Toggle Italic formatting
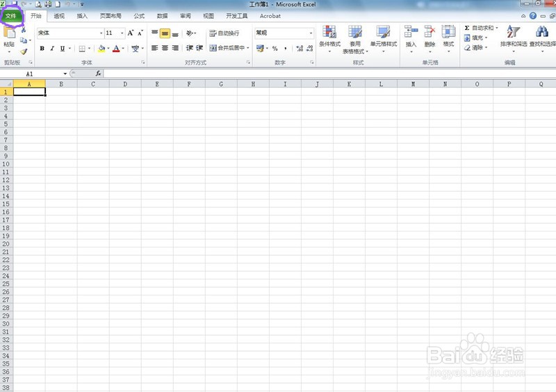Image resolution: width=556 pixels, height=392 pixels. pos(52,49)
